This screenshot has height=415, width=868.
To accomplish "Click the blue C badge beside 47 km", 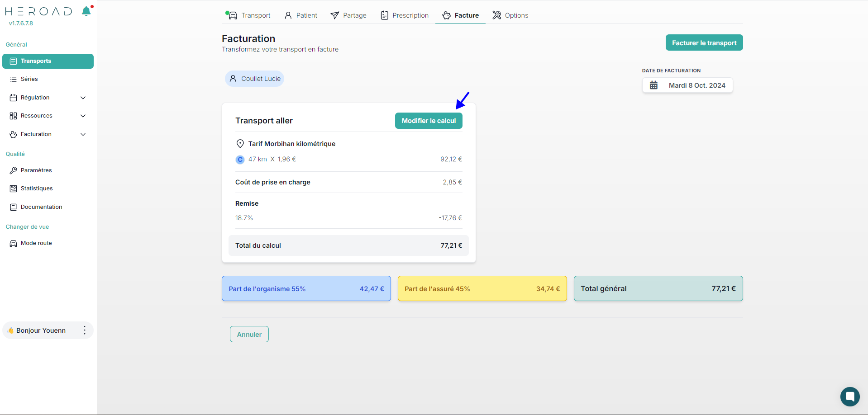I will [240, 160].
